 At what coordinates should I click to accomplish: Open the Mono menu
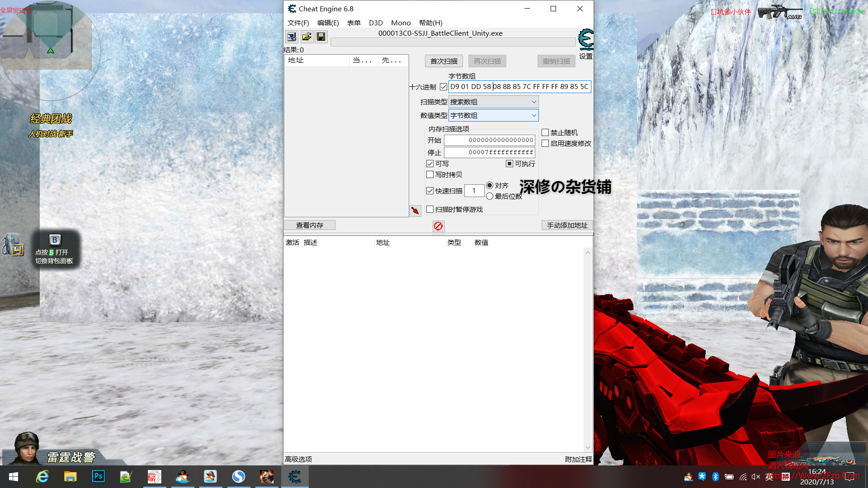[401, 23]
